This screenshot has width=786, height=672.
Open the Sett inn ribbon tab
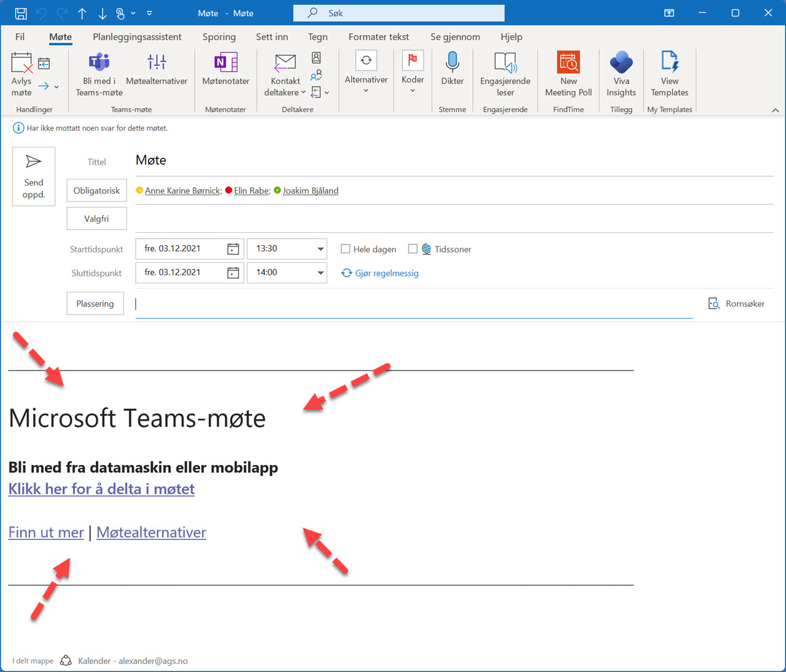pyautogui.click(x=272, y=37)
